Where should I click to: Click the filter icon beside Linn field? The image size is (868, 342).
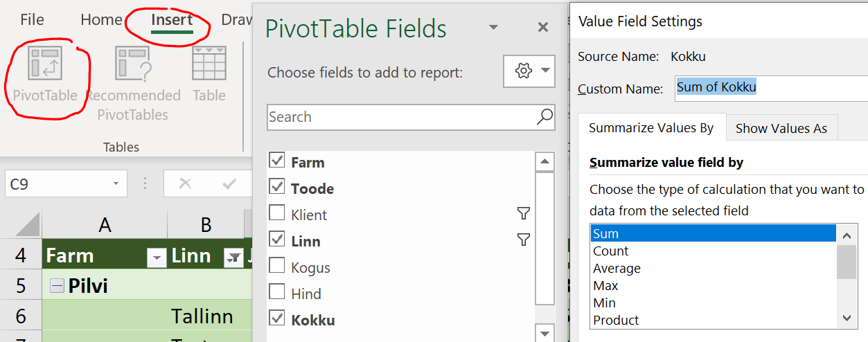(524, 240)
